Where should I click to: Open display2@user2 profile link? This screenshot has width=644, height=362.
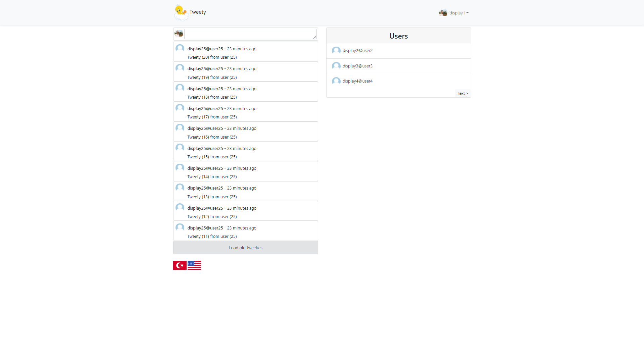pos(357,51)
